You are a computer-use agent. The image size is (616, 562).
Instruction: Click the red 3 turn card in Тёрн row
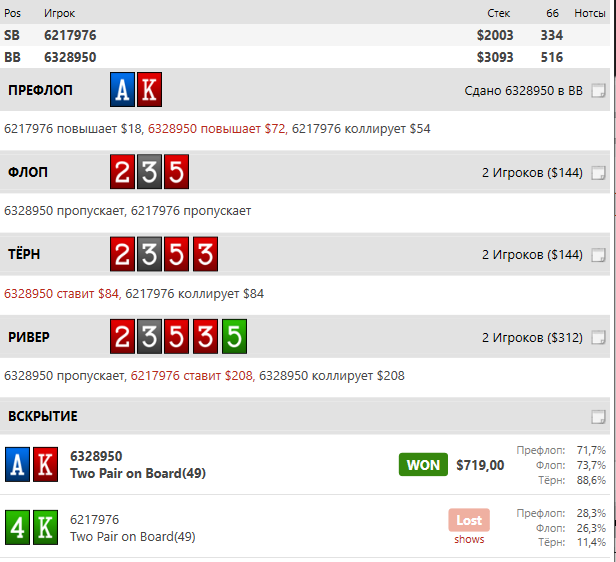click(x=205, y=254)
